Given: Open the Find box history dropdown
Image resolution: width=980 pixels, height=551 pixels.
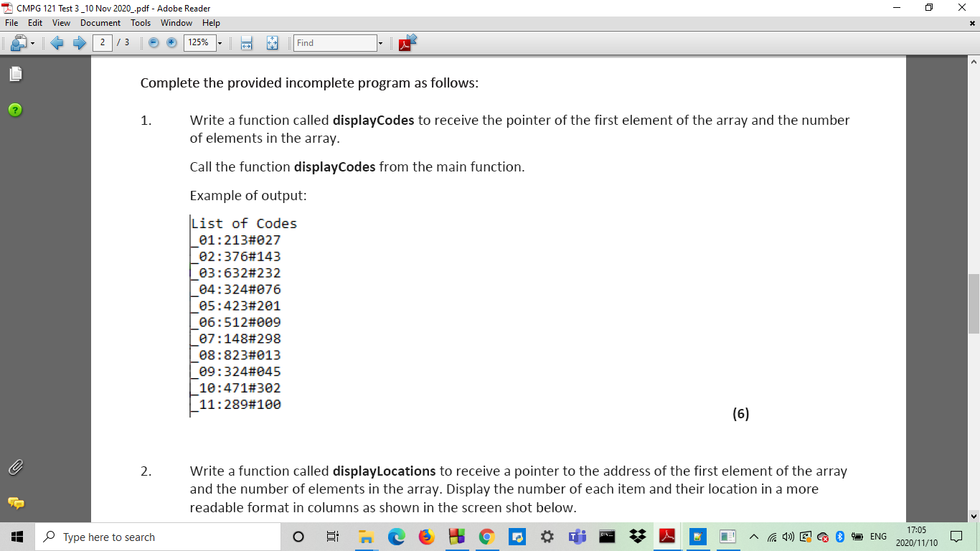Looking at the screenshot, I should pyautogui.click(x=381, y=42).
